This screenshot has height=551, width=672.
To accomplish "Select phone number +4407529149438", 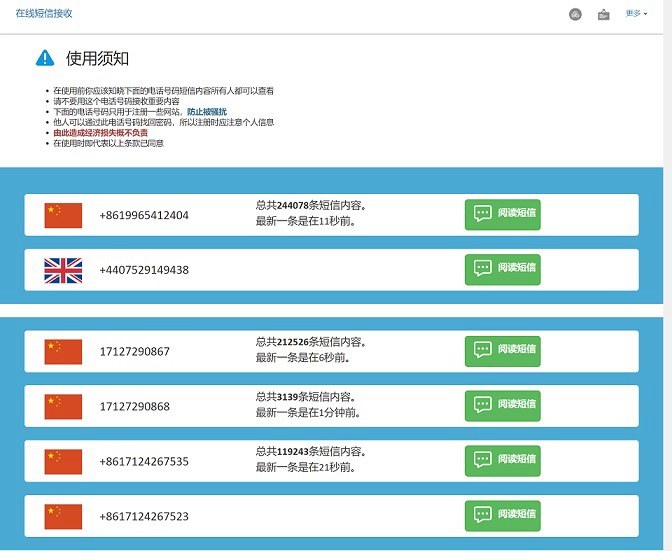I will 144,270.
